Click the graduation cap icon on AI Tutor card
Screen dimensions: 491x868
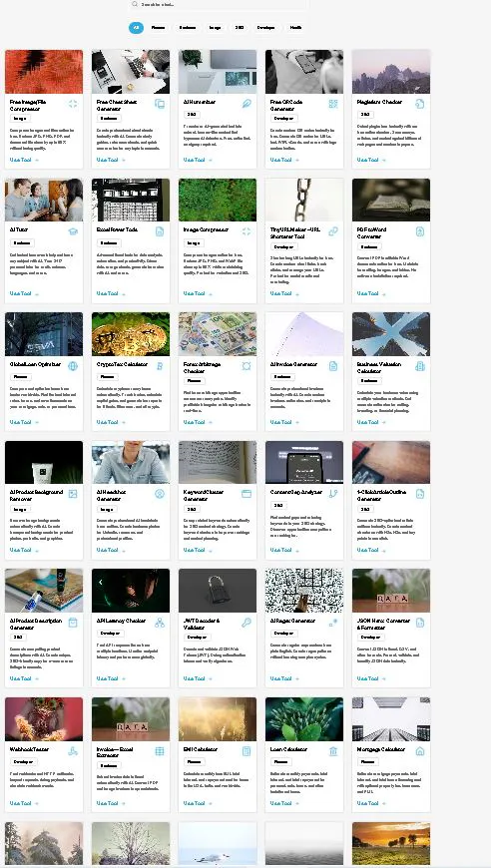(73, 231)
